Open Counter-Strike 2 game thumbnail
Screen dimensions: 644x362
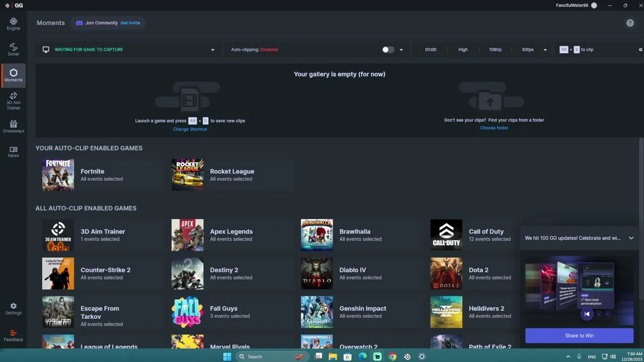coord(58,274)
